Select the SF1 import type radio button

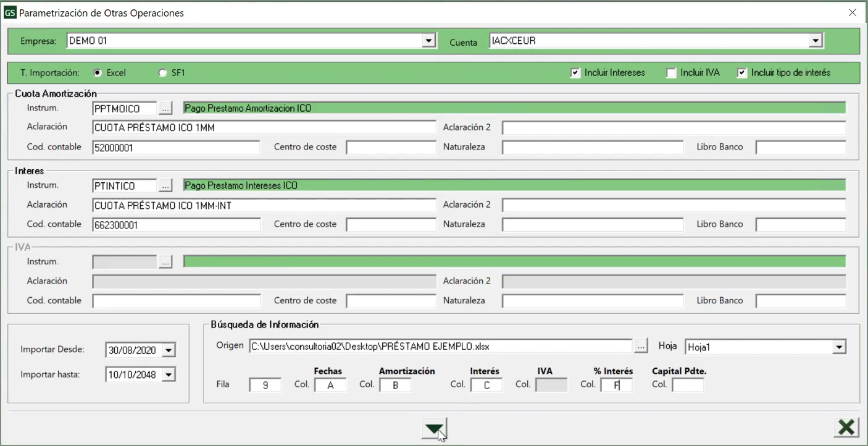pos(163,73)
